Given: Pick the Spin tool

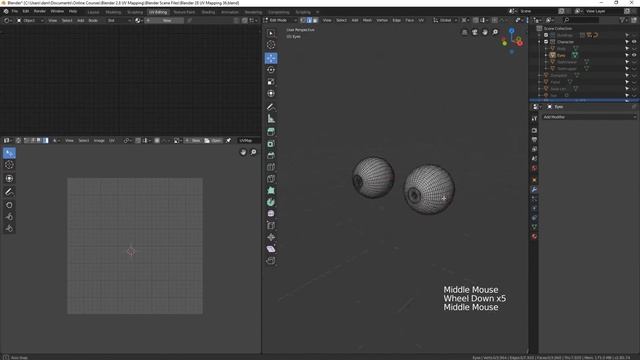Looking at the screenshot, I should click(x=271, y=202).
